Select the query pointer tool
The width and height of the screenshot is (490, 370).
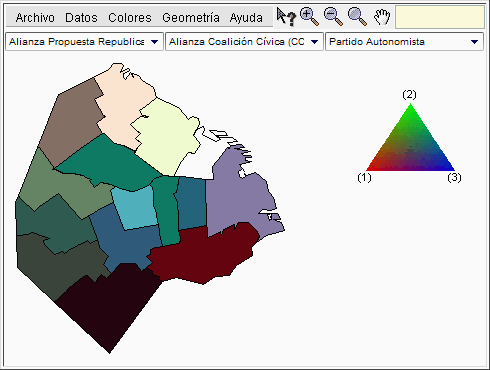pyautogui.click(x=286, y=17)
